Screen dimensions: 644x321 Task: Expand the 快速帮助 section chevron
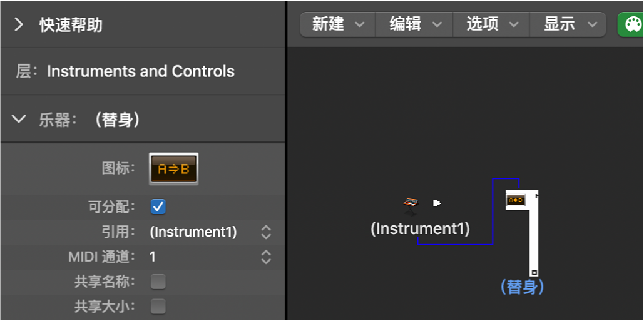click(19, 24)
